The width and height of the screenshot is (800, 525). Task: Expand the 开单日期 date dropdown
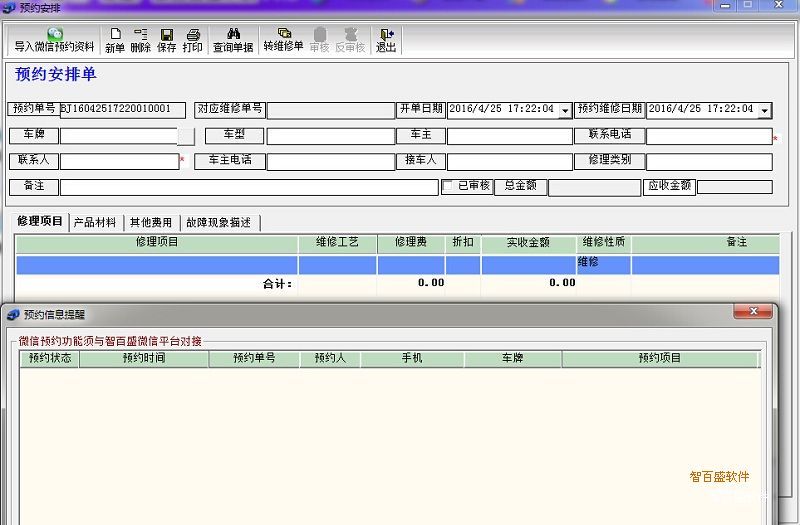pos(565,110)
